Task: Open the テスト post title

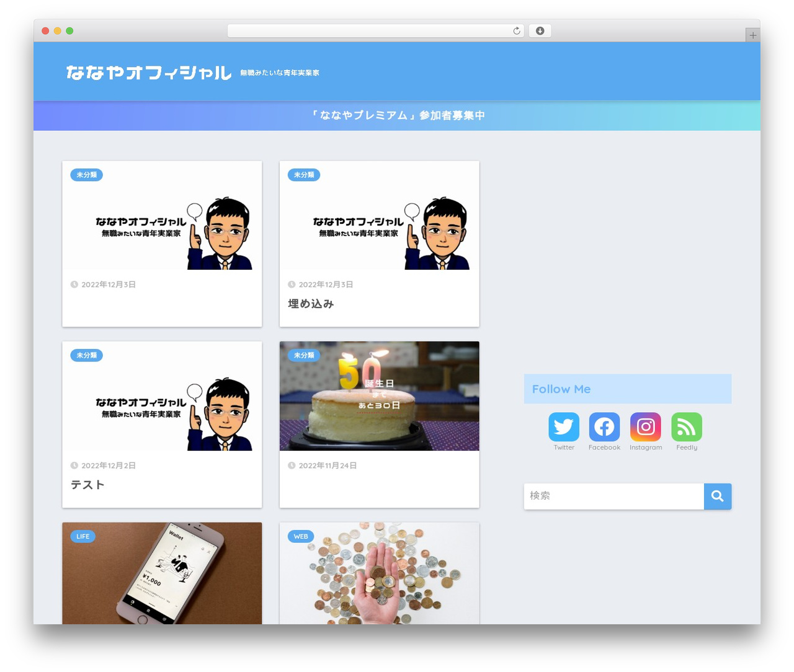Action: coord(87,485)
